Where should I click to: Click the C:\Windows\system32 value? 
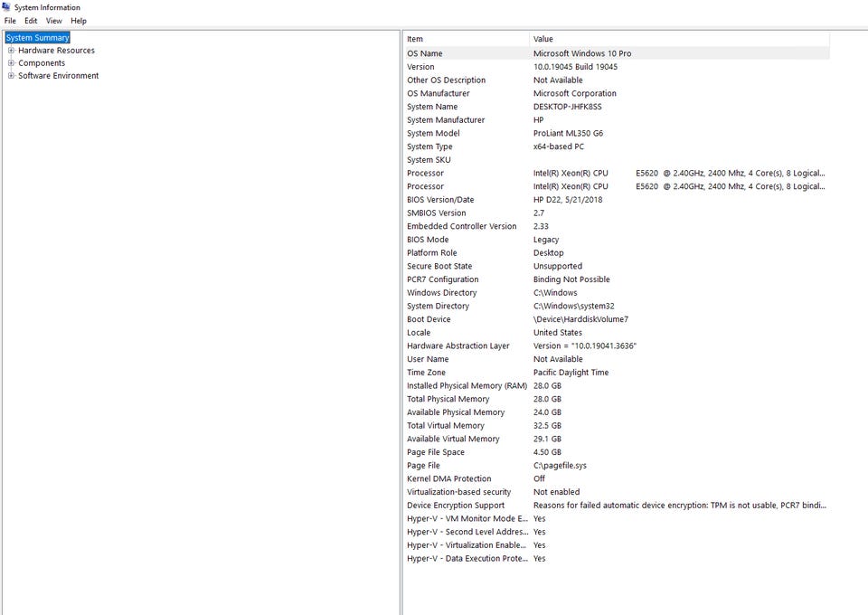point(573,306)
